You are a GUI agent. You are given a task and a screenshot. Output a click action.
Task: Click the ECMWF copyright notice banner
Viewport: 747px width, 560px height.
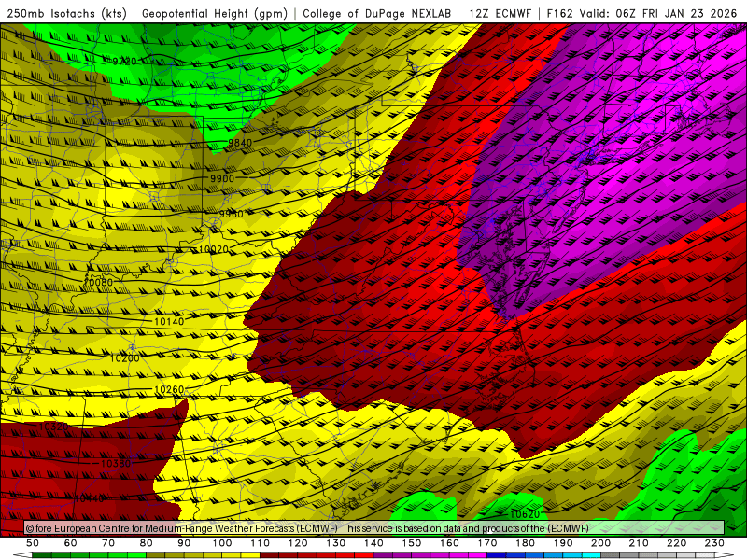tap(374, 527)
